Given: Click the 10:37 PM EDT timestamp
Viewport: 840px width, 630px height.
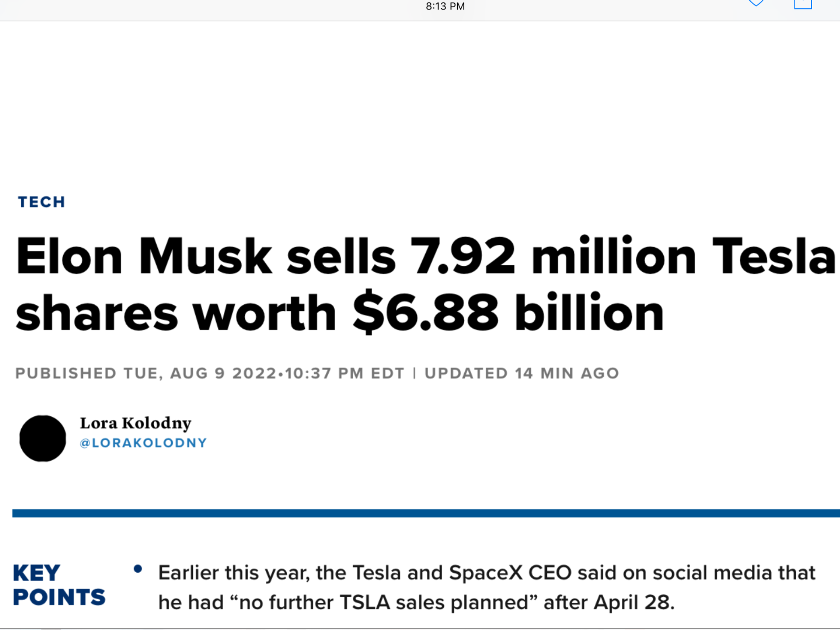Looking at the screenshot, I should coord(345,373).
